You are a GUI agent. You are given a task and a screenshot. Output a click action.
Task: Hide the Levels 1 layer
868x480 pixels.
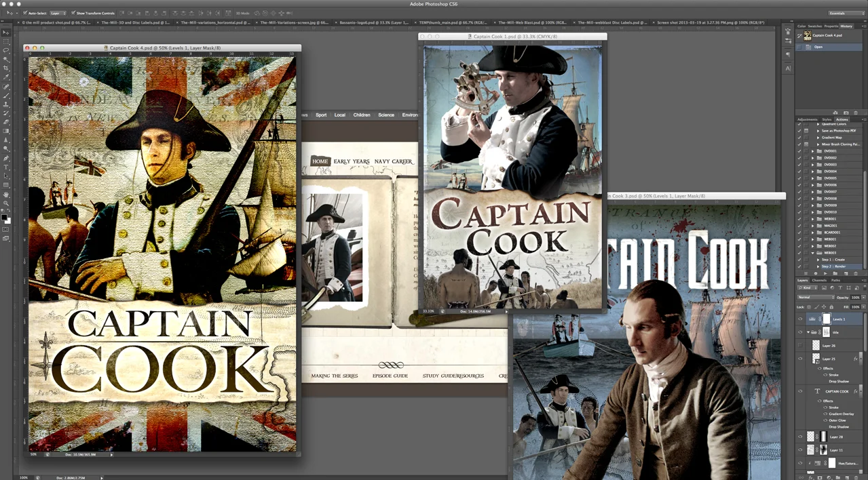point(800,319)
